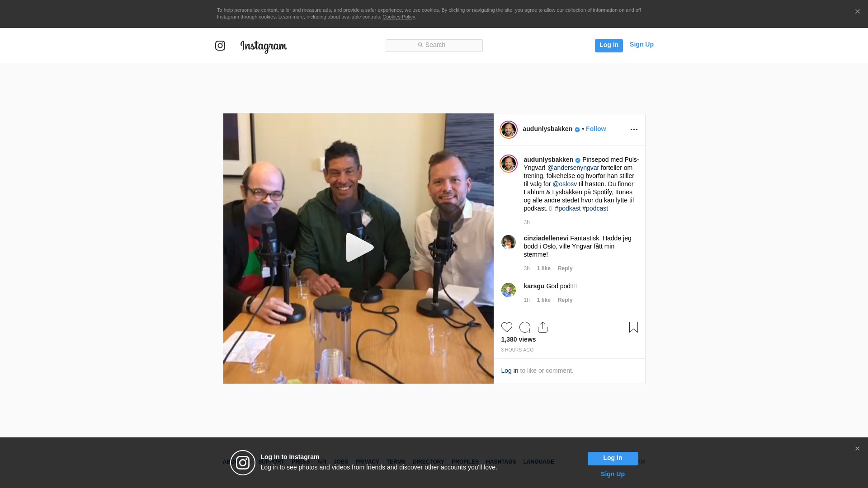Open audunlysbakken profile picture in post header
868x488 pixels.
point(508,130)
